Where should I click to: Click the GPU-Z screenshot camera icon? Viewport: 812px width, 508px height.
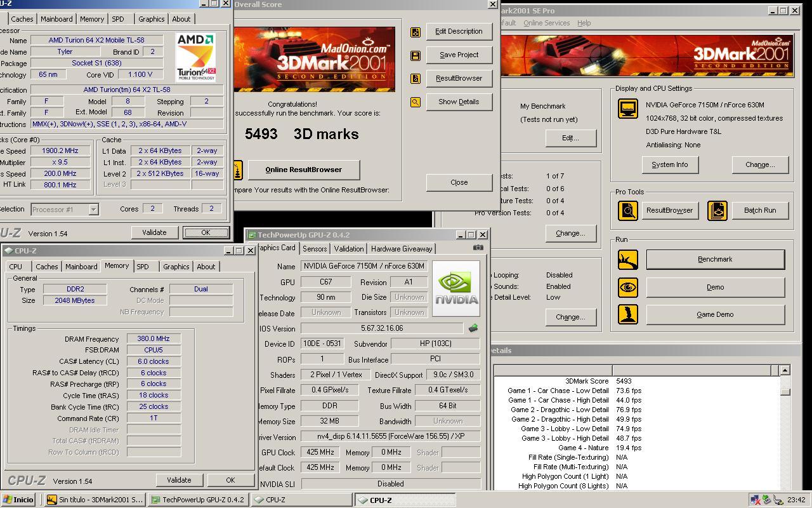pyautogui.click(x=478, y=248)
